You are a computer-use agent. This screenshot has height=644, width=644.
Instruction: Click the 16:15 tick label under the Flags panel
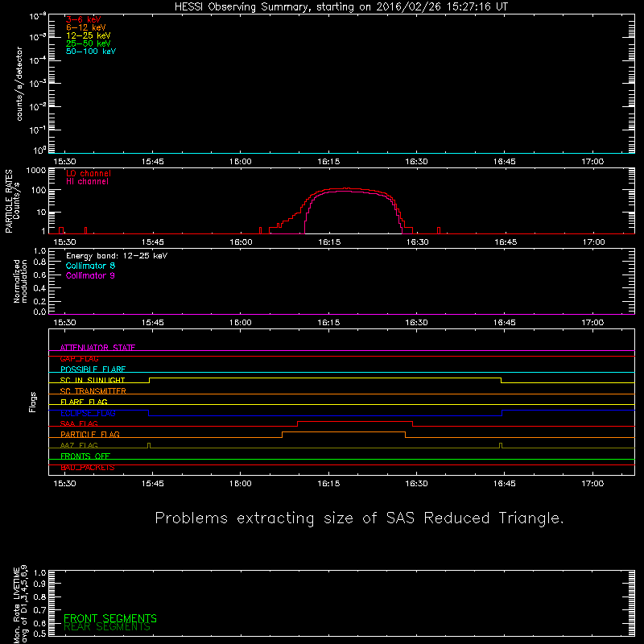(328, 484)
